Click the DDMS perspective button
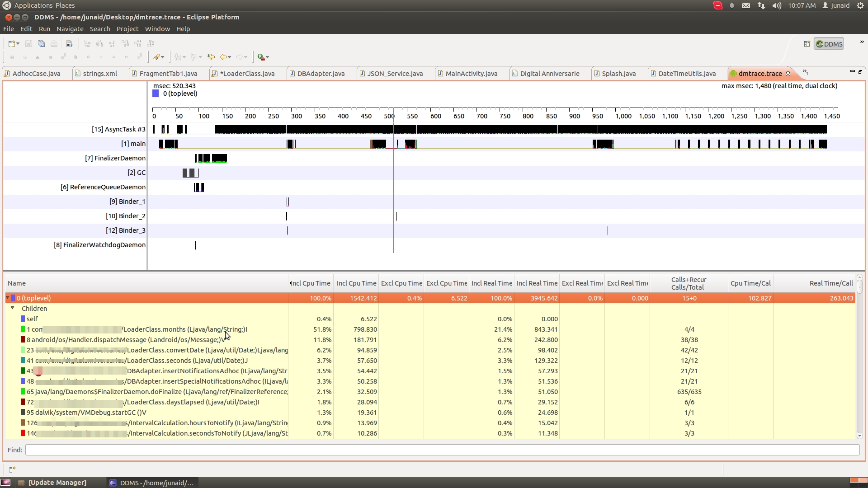Screen dimensions: 868x488 pyautogui.click(x=829, y=44)
